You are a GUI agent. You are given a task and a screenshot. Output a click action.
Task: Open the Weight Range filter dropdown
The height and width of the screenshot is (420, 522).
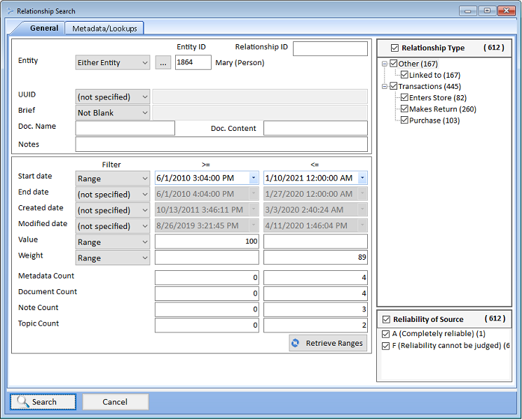coord(113,258)
